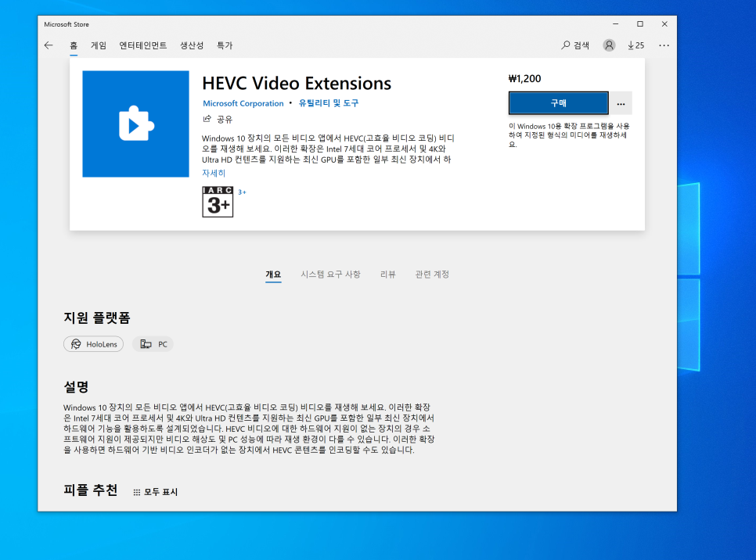Click the 지원 플랫폼 heading
Image resolution: width=756 pixels, height=560 pixels.
click(x=97, y=318)
